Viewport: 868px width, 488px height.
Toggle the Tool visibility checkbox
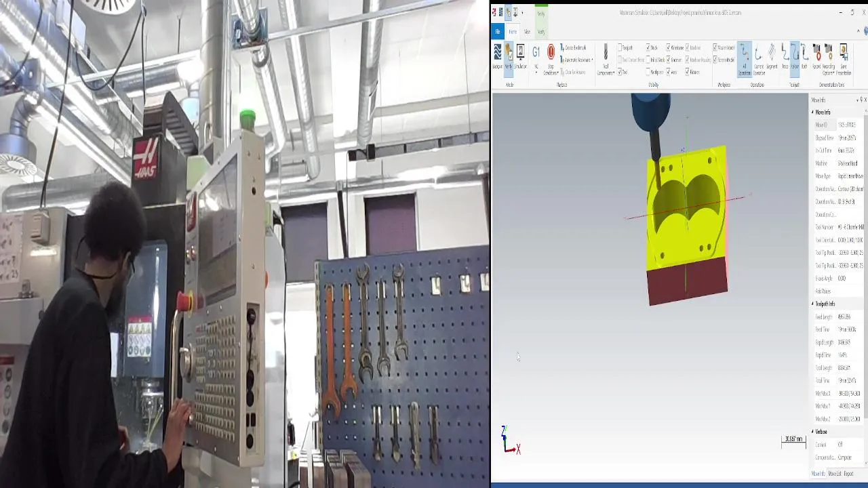[x=620, y=72]
